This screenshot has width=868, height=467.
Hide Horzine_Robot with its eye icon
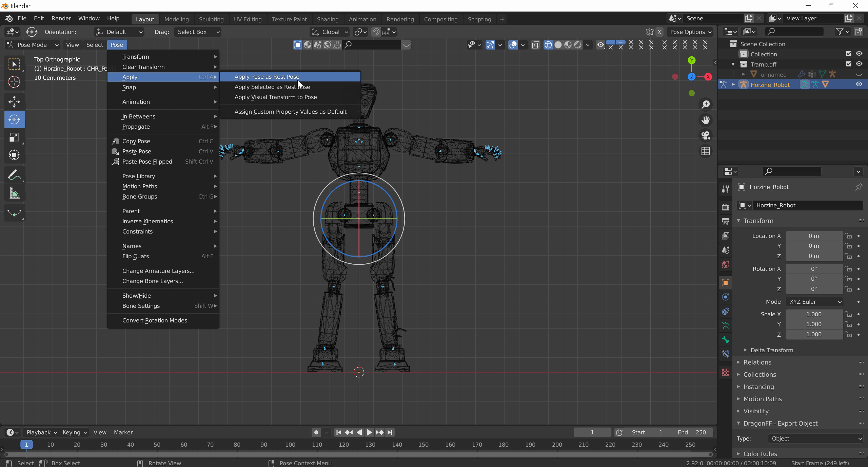(859, 85)
